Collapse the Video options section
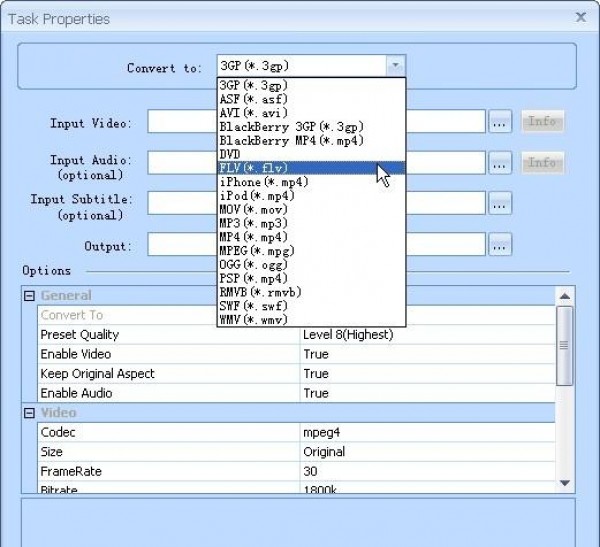The height and width of the screenshot is (547, 600). click(x=30, y=413)
